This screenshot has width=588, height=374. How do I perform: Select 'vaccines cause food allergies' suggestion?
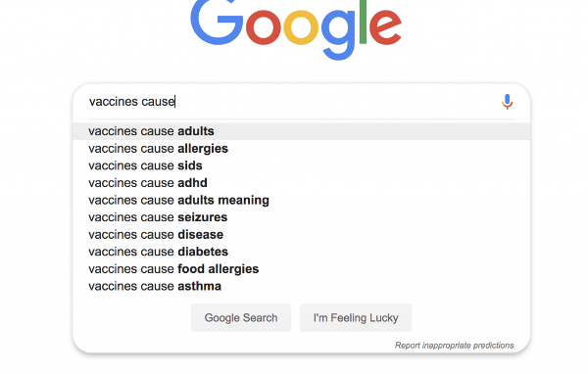[x=301, y=269]
